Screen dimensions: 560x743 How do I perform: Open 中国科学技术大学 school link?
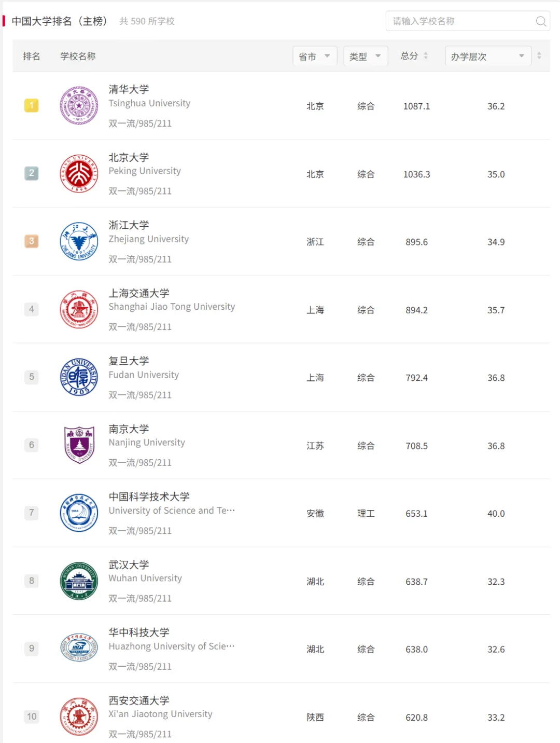(149, 497)
